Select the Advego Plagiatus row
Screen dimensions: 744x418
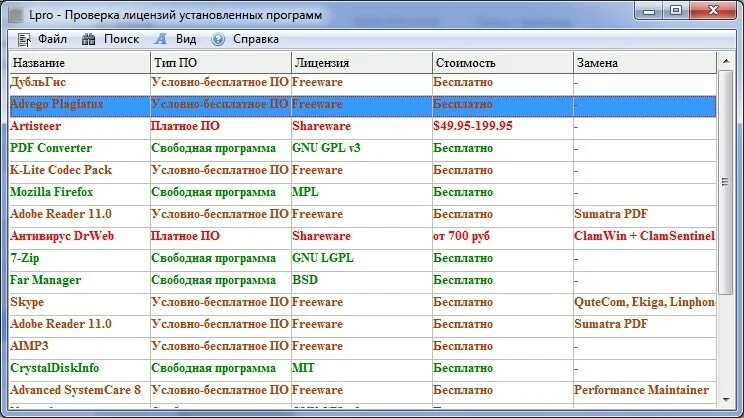point(363,105)
